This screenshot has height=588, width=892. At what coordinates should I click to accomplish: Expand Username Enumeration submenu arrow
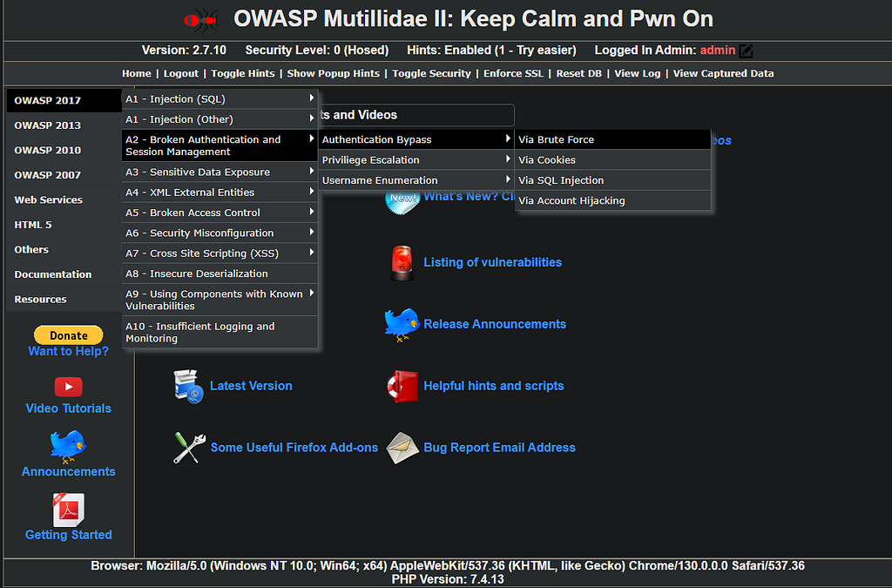[x=508, y=179]
